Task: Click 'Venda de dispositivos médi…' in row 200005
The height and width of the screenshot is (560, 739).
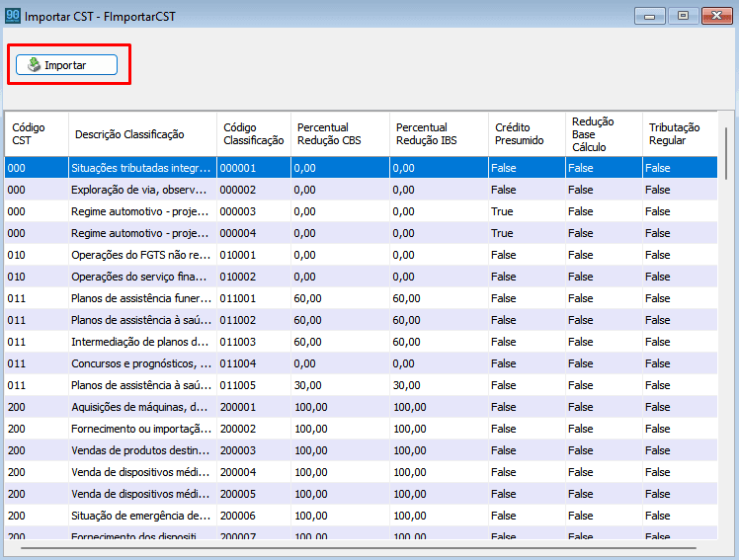Action: pos(140,494)
